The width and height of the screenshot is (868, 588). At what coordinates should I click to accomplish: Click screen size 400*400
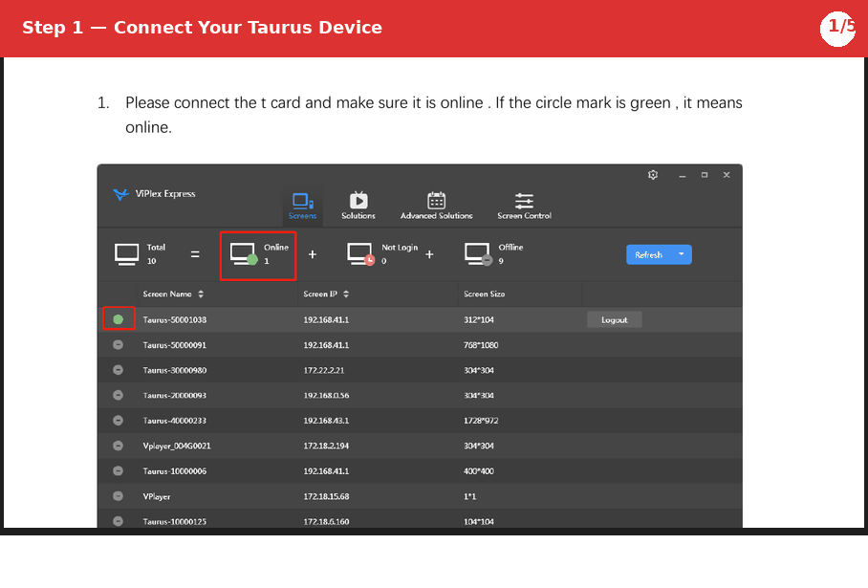click(x=479, y=471)
